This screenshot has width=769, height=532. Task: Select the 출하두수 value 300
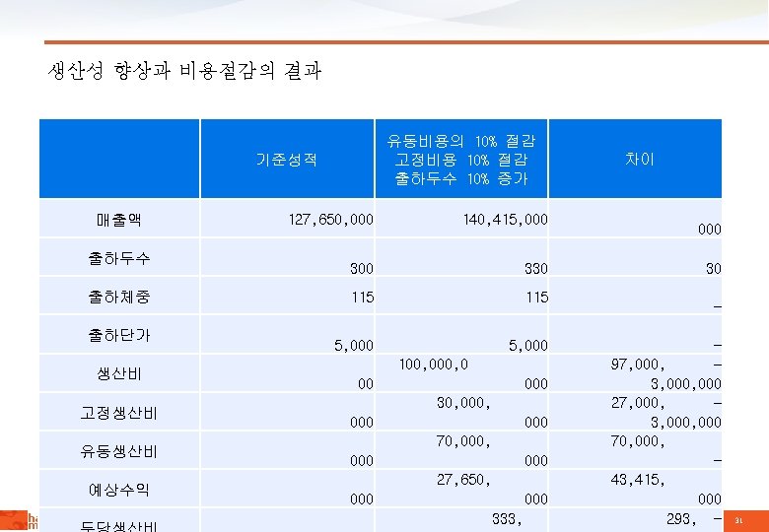pyautogui.click(x=362, y=268)
